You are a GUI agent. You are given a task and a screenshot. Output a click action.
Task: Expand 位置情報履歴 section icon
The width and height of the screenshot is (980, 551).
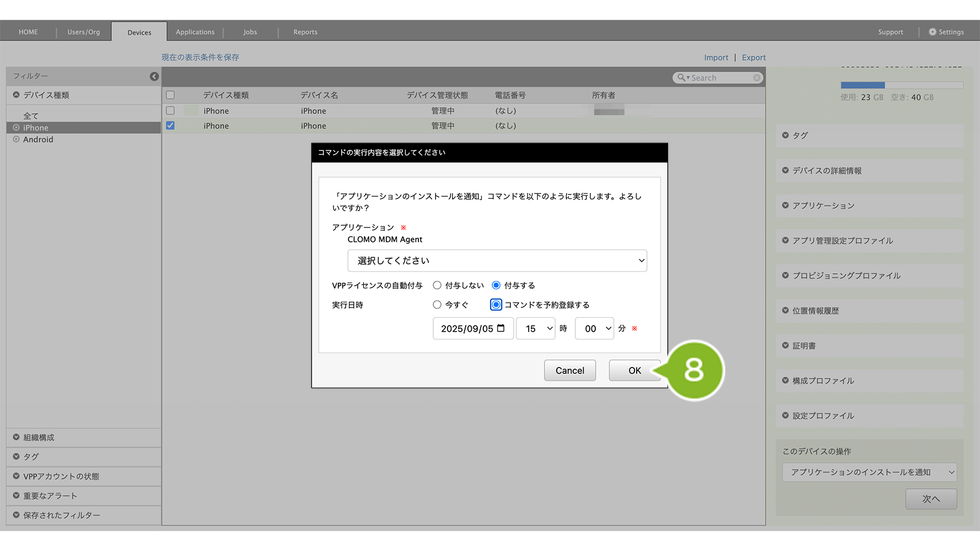(785, 311)
